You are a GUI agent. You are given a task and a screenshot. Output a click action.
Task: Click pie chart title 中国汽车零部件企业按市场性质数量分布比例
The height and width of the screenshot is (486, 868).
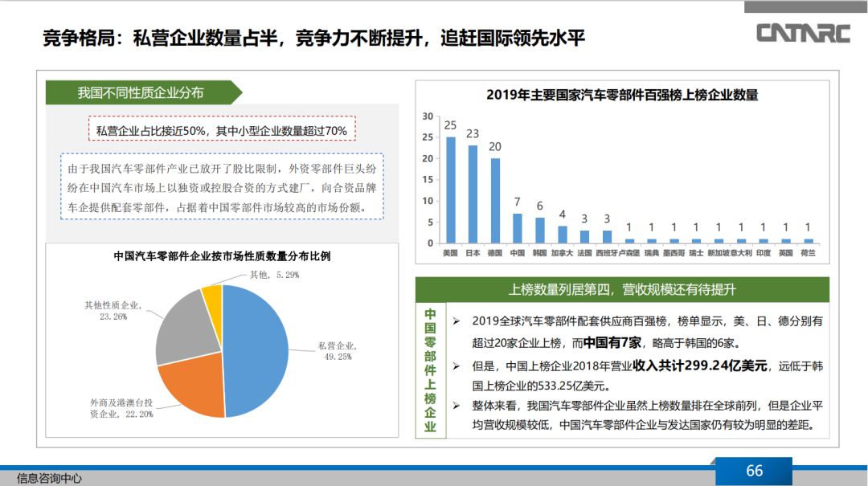coord(222,255)
